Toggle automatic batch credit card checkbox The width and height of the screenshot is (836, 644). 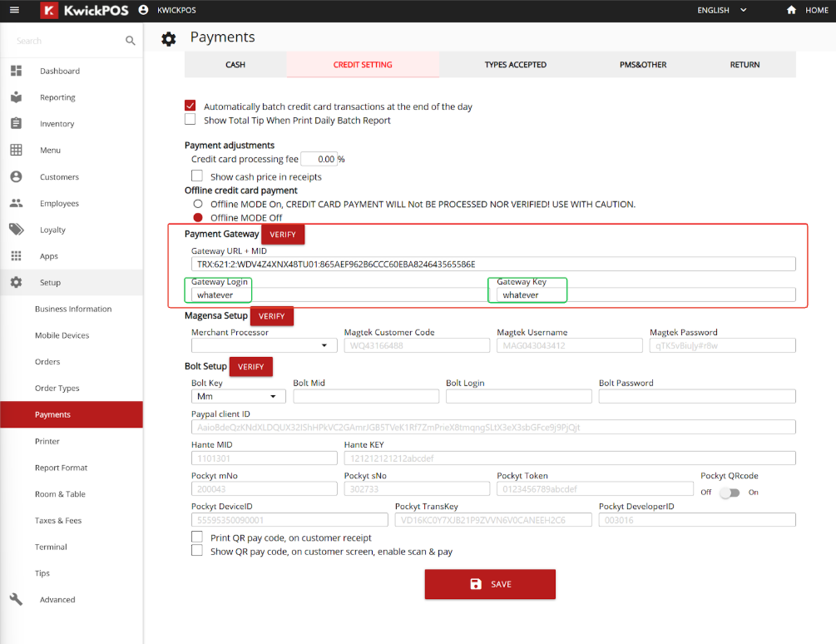pyautogui.click(x=190, y=106)
